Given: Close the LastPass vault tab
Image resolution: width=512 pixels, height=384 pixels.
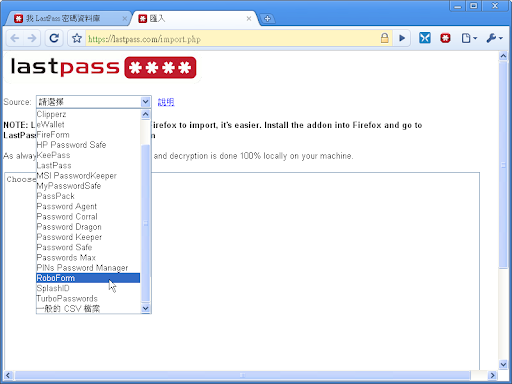Looking at the screenshot, I should click(124, 19).
